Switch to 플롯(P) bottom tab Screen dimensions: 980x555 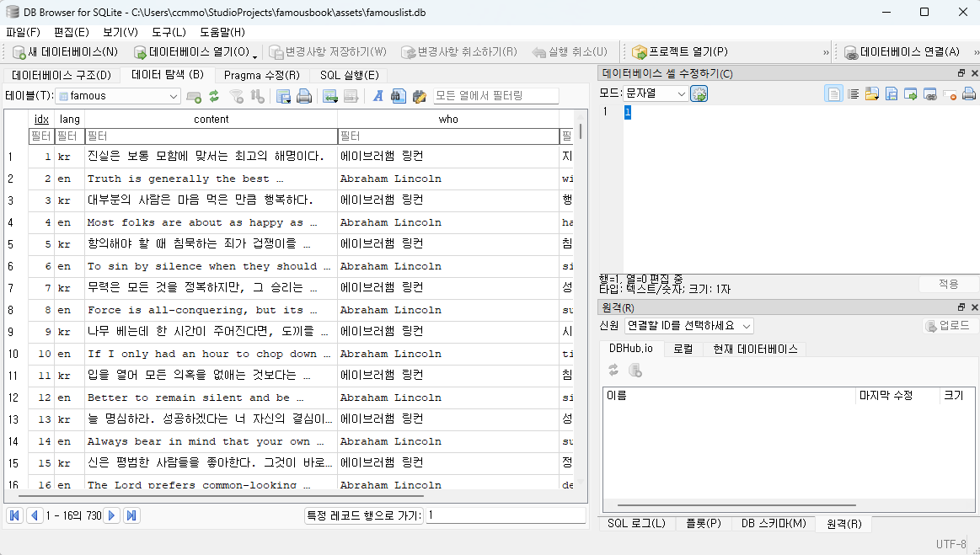703,524
